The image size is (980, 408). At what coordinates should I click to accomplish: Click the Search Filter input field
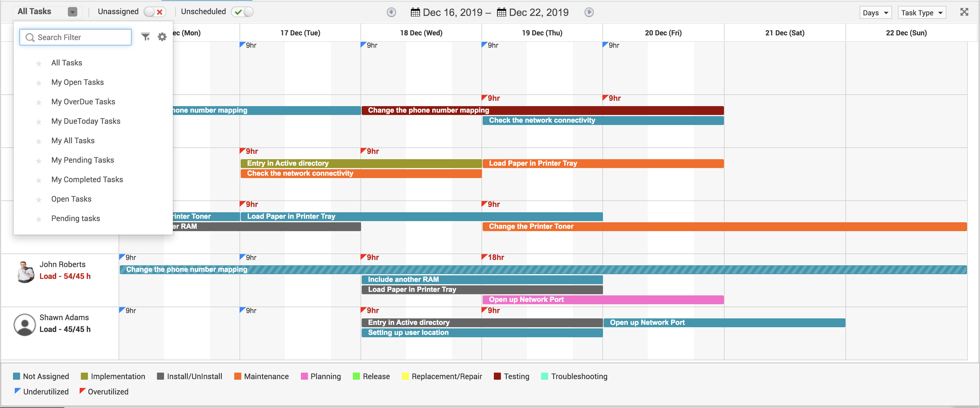75,37
